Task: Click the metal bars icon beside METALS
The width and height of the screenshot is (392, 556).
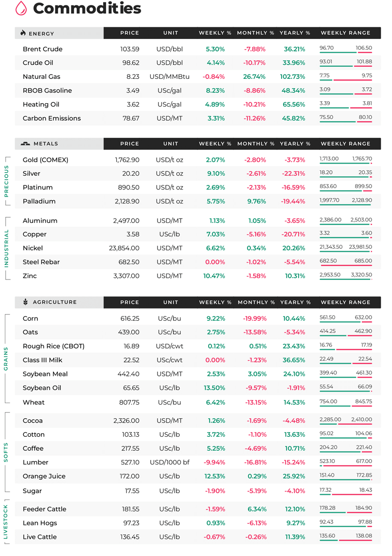Action: 25,144
